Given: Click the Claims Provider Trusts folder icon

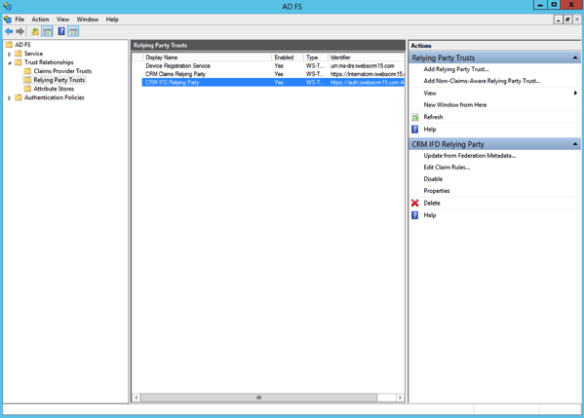Looking at the screenshot, I should coord(28,71).
